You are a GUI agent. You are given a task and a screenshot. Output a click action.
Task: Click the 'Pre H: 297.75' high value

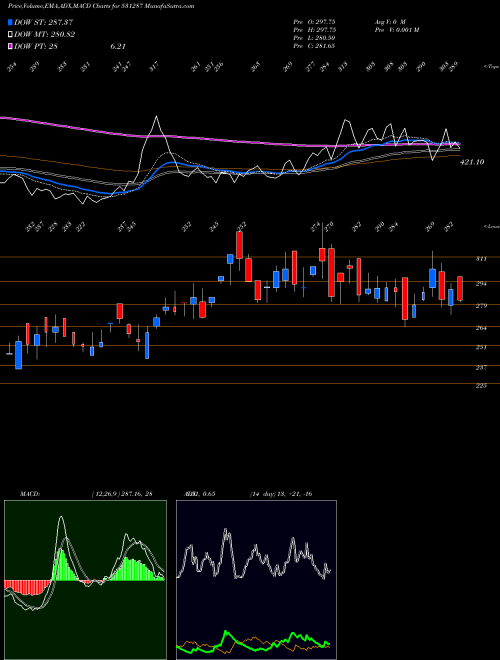314,29
